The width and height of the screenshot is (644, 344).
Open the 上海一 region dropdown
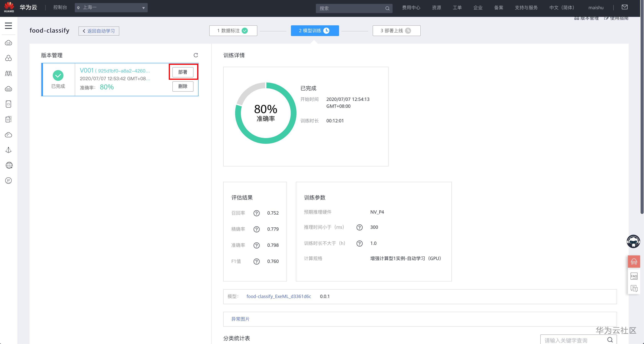point(111,8)
